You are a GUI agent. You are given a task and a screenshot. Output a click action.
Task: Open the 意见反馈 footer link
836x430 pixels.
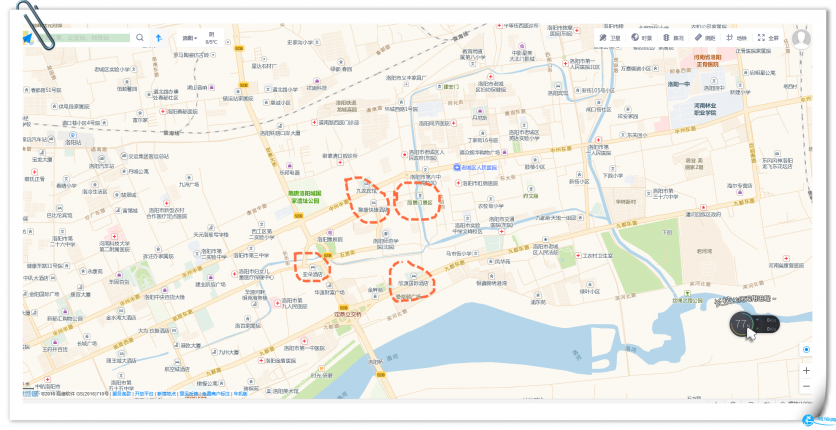(188, 394)
